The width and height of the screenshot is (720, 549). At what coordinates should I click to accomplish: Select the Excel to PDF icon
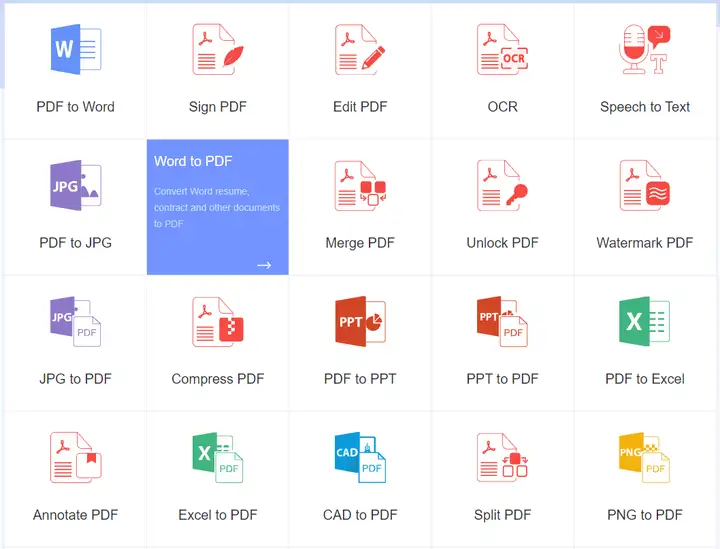pyautogui.click(x=218, y=457)
